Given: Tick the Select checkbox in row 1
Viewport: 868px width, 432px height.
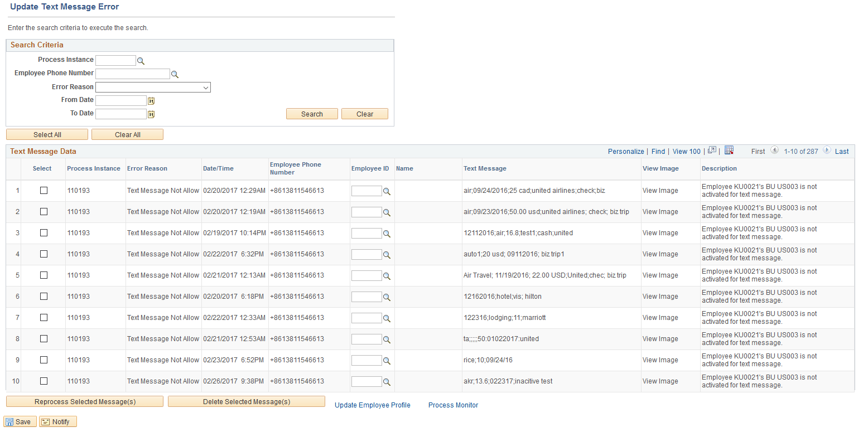Looking at the screenshot, I should point(44,191).
